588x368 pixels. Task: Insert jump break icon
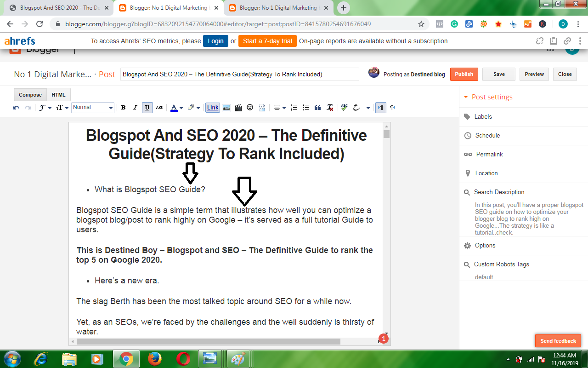tap(262, 108)
